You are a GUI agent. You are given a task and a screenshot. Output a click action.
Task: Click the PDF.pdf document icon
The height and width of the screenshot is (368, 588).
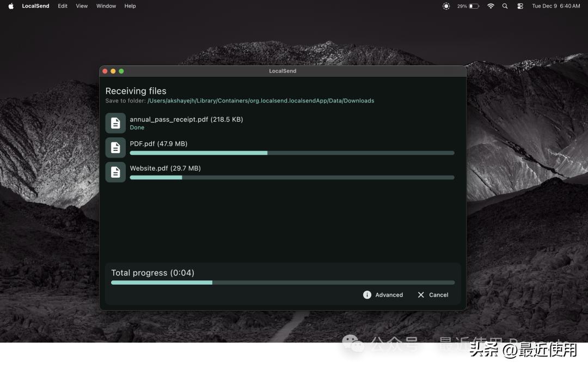point(115,147)
